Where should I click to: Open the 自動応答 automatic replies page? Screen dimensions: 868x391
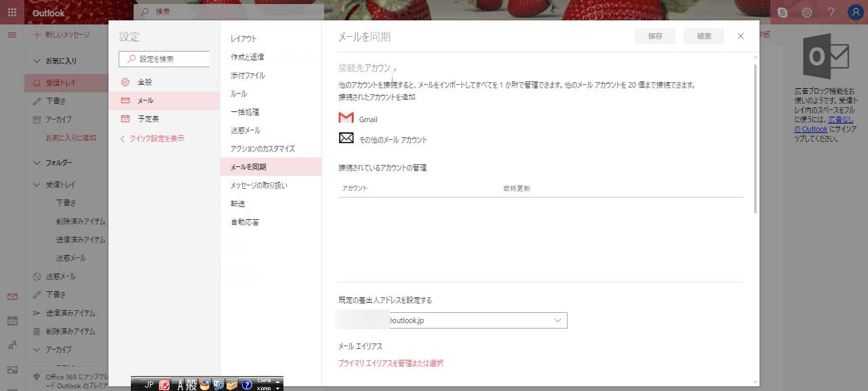click(245, 222)
